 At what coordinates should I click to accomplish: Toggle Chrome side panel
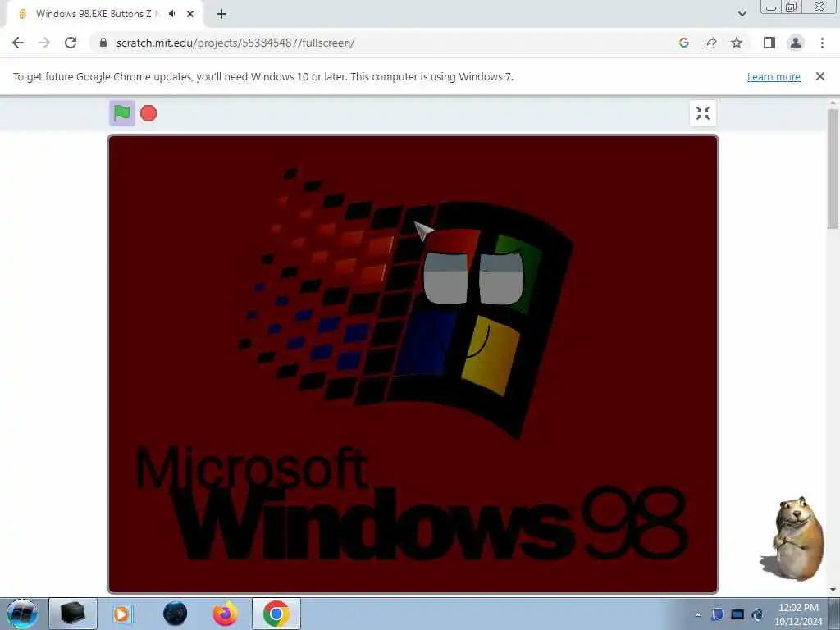pyautogui.click(x=769, y=43)
